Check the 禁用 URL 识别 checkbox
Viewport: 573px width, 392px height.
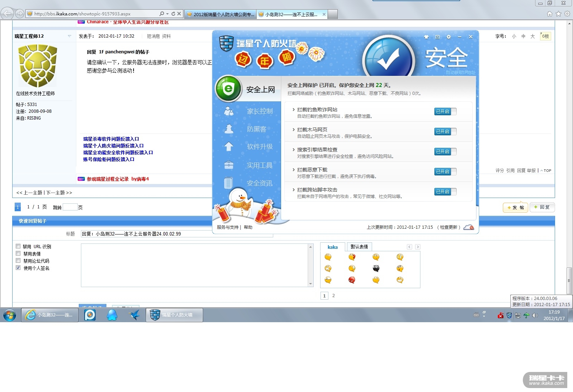18,246
